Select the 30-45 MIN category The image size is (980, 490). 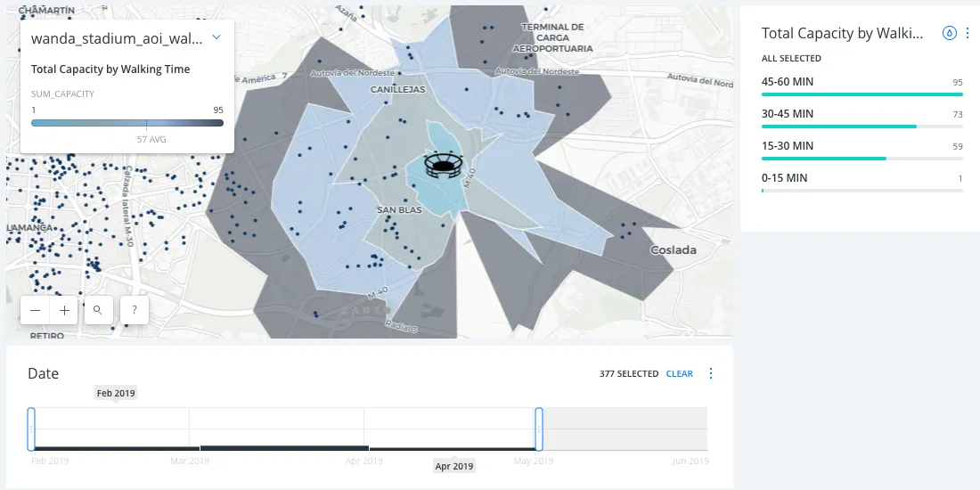862,118
